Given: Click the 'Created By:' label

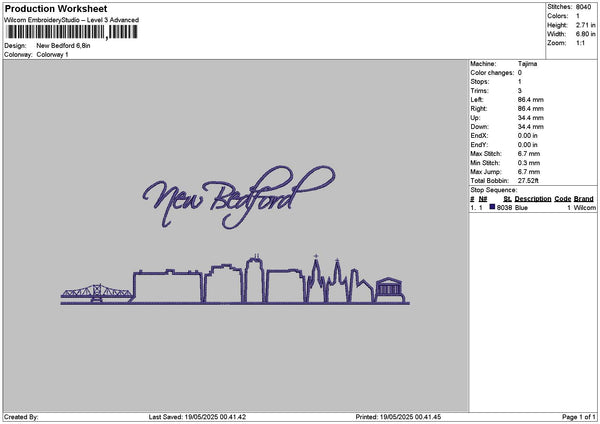Looking at the screenshot, I should [21, 417].
